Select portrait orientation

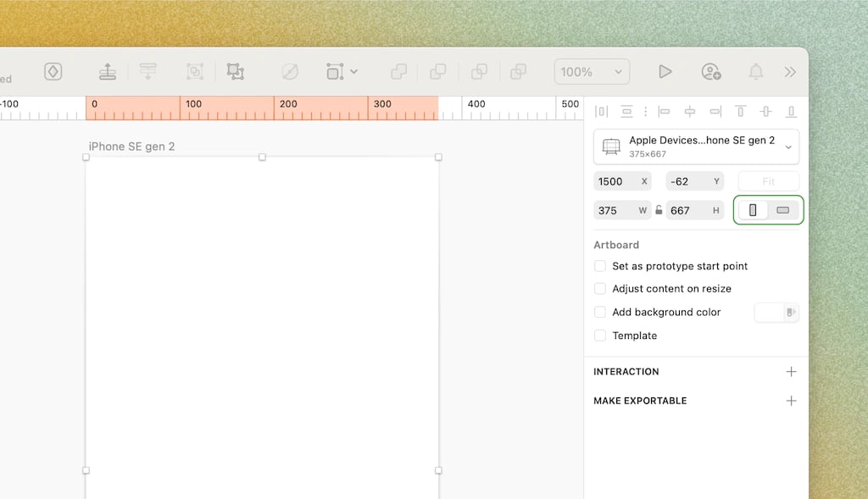coord(753,210)
